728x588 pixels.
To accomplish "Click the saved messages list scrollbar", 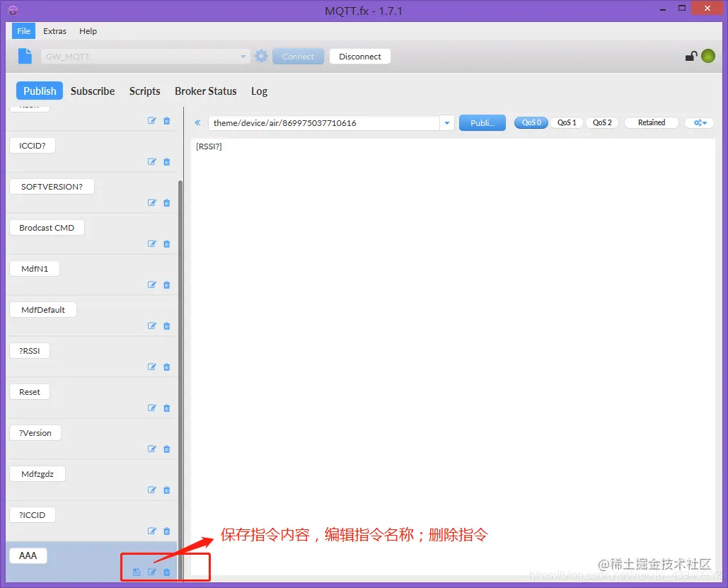I will [x=180, y=380].
